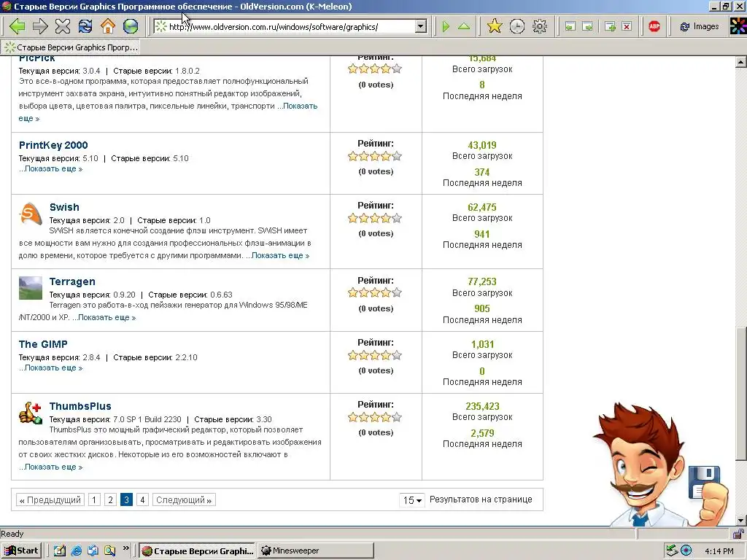Open the 15 results-per-page dropdown
The image size is (747, 560).
click(412, 500)
